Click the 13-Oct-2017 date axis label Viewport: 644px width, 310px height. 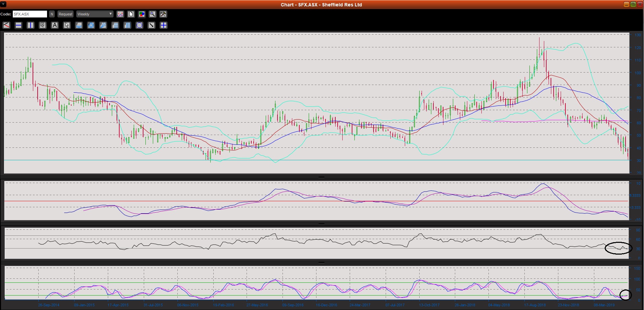point(429,305)
